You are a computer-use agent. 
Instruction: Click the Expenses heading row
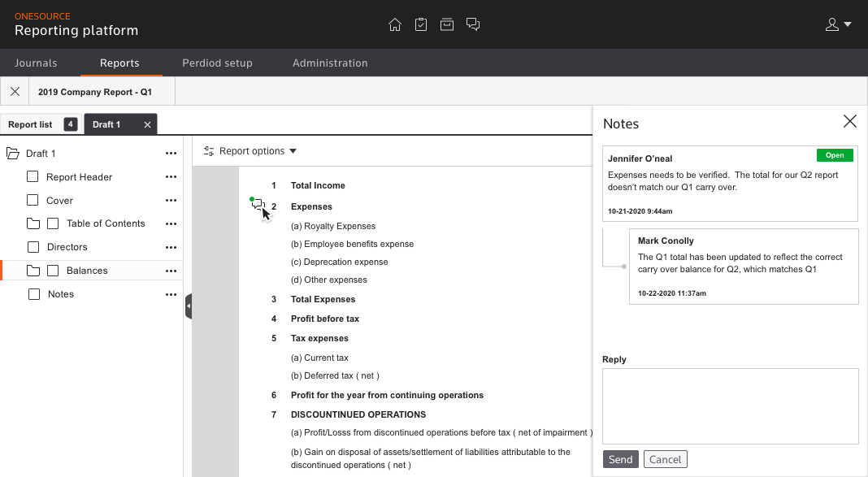[x=311, y=206]
